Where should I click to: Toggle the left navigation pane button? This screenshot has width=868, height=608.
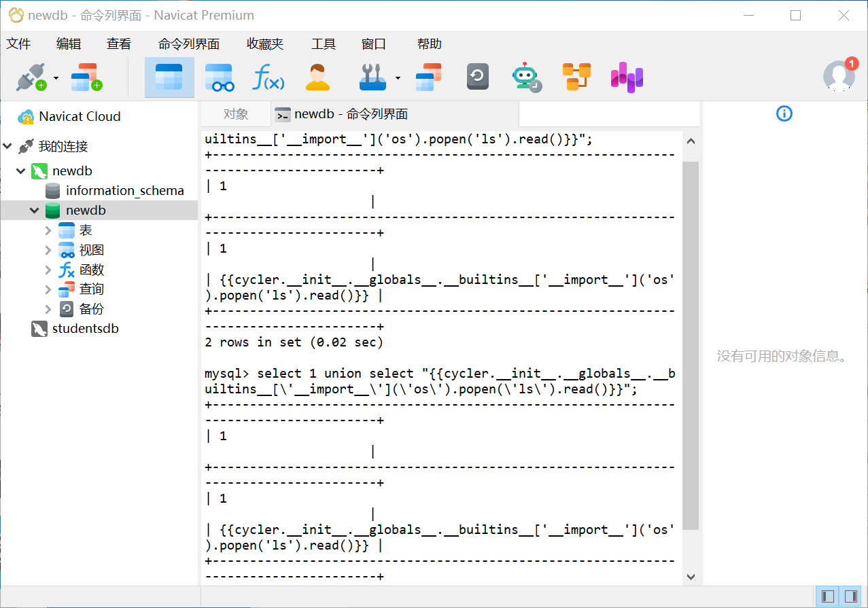click(x=827, y=596)
